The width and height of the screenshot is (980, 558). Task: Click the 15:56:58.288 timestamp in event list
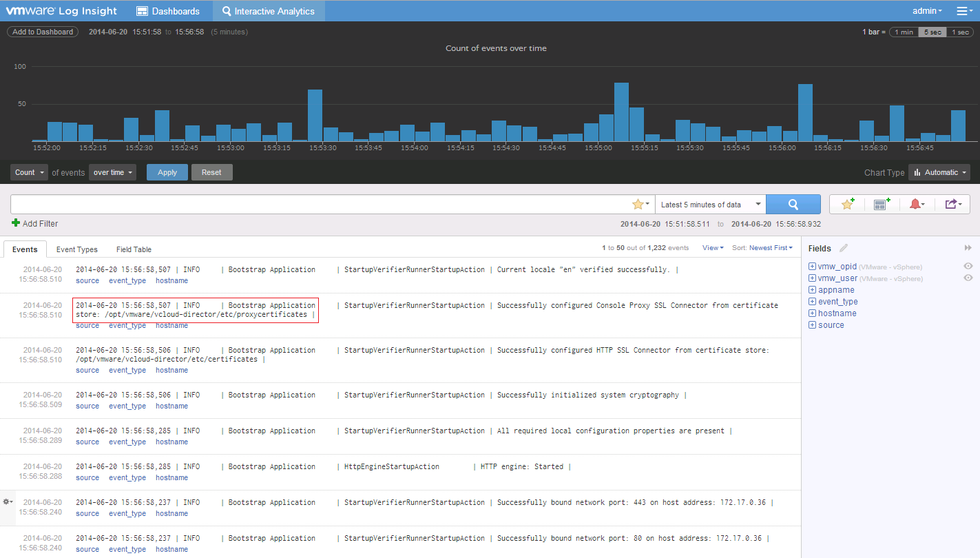pos(41,476)
